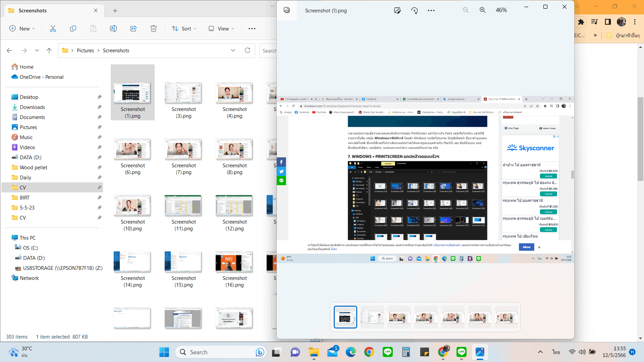Viewport: 644px width, 362px height.
Task: Open the View dropdown menu
Action: coord(221,28)
